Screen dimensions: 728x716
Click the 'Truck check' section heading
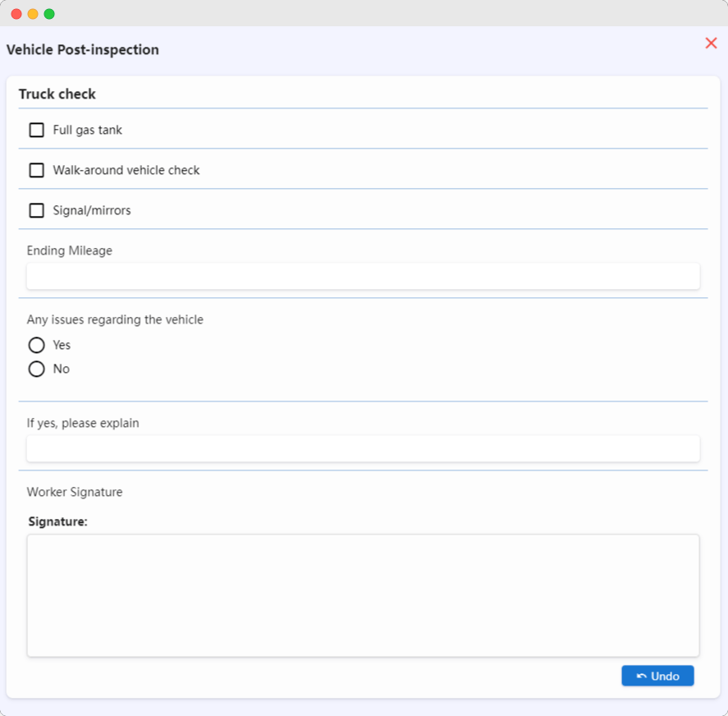pyautogui.click(x=57, y=94)
